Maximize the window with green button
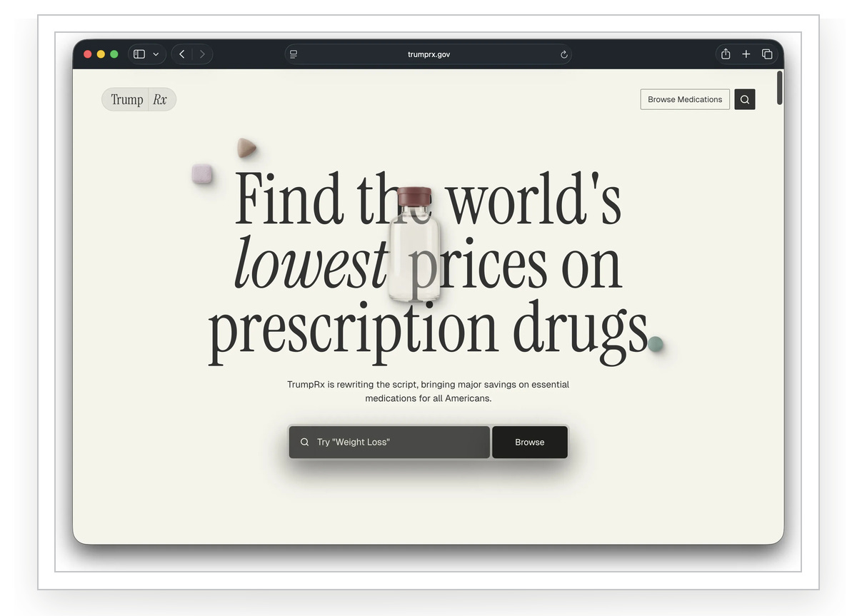 tap(114, 54)
